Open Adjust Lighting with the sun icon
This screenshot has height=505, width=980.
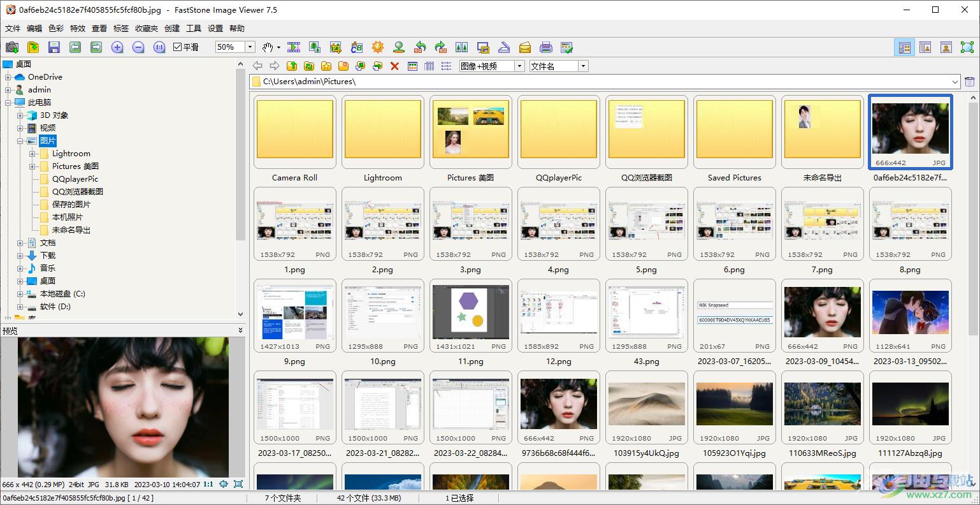click(378, 47)
